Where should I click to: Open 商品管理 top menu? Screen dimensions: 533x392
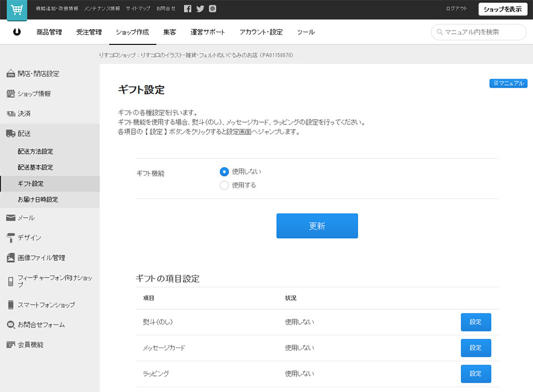[x=49, y=32]
